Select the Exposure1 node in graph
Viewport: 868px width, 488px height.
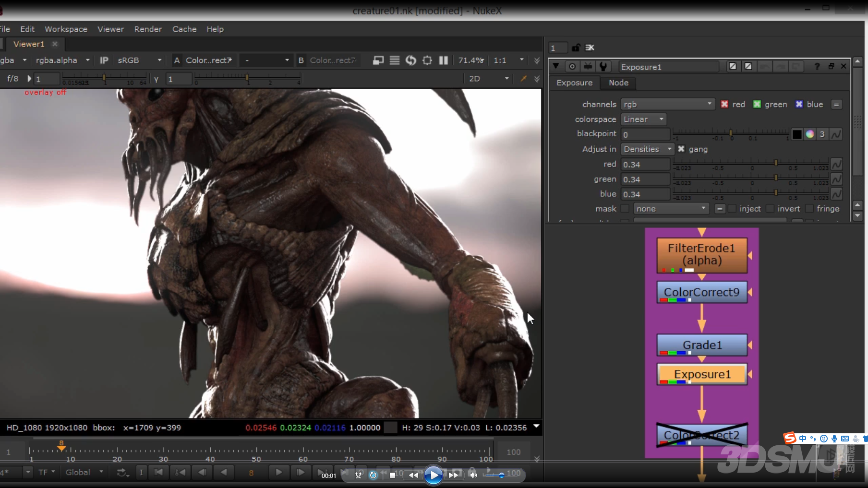pyautogui.click(x=702, y=374)
